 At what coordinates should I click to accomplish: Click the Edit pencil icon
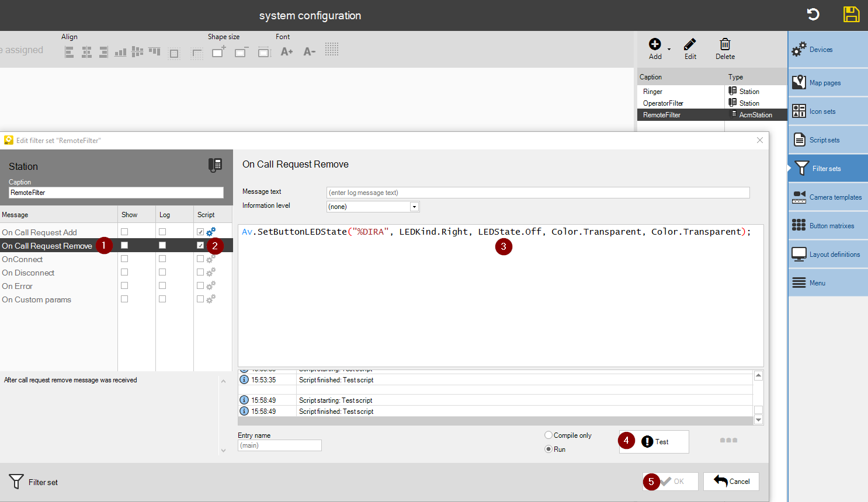[690, 45]
